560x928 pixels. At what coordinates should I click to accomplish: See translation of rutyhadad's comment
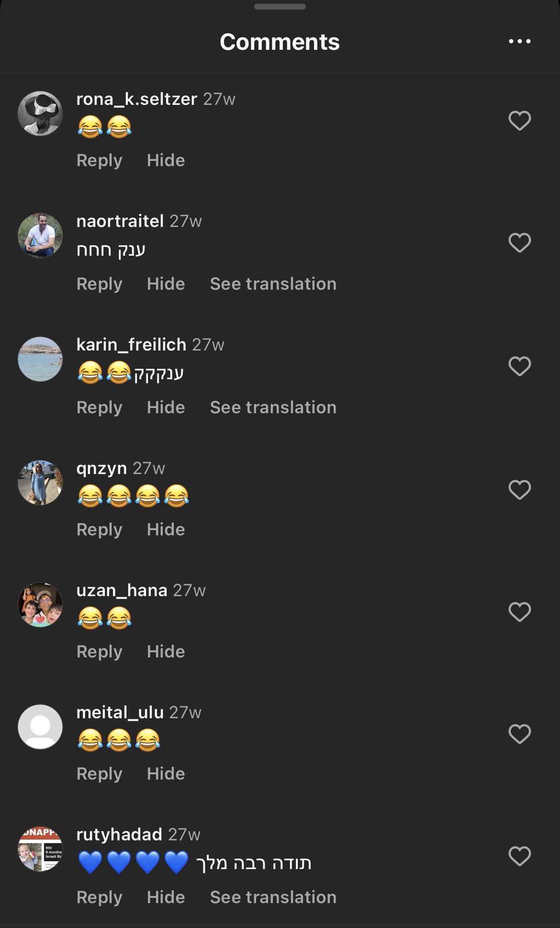pyautogui.click(x=273, y=897)
